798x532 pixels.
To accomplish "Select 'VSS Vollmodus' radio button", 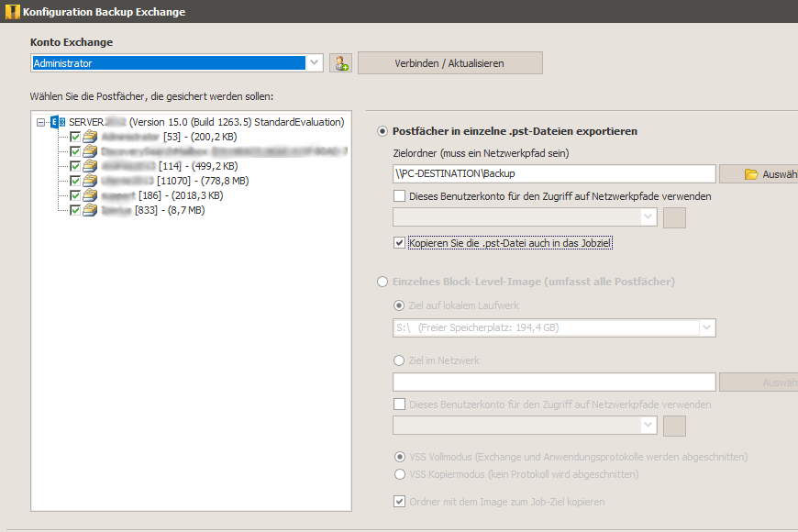I will tap(400, 457).
